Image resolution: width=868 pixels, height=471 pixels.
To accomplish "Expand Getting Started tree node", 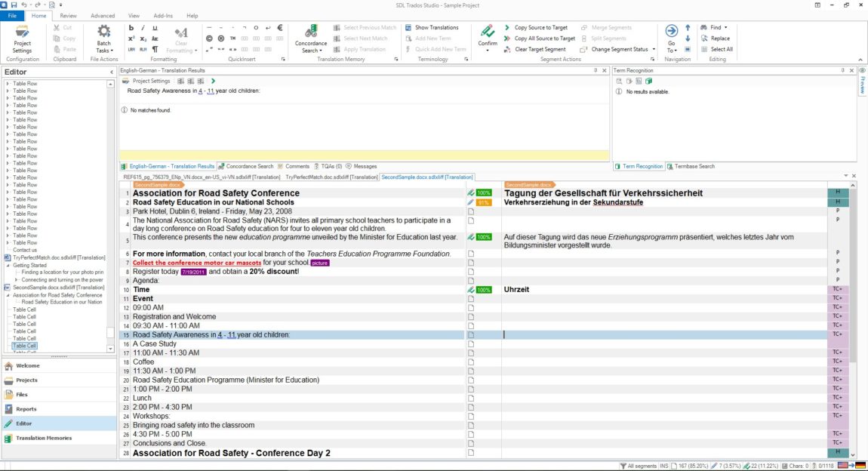I will tap(8, 265).
